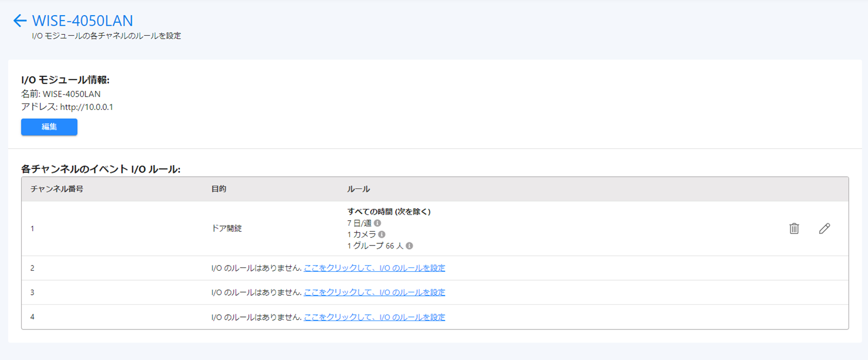
Task: Click the 1 カメラ text
Action: [x=361, y=234]
